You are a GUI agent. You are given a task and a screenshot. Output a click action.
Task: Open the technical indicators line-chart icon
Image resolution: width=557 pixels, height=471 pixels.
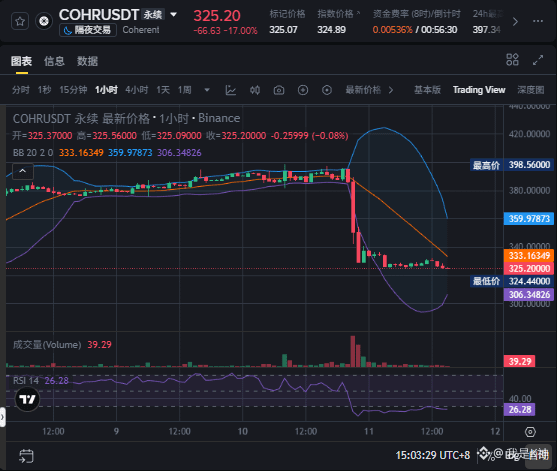tap(231, 90)
